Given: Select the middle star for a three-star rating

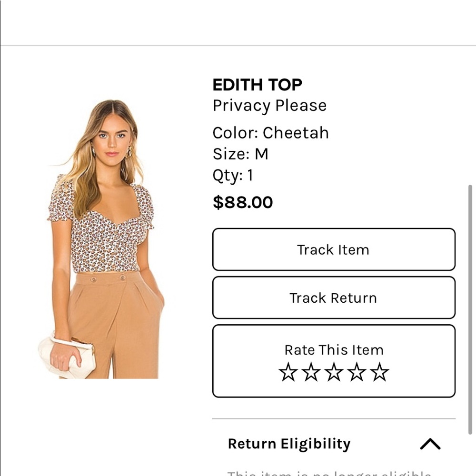Looking at the screenshot, I should 334,371.
